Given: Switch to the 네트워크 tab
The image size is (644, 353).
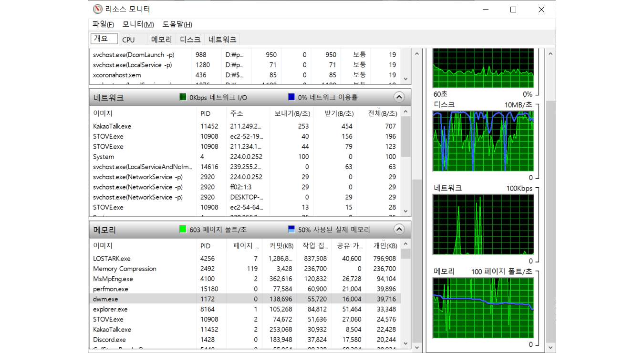Looking at the screenshot, I should (x=222, y=40).
